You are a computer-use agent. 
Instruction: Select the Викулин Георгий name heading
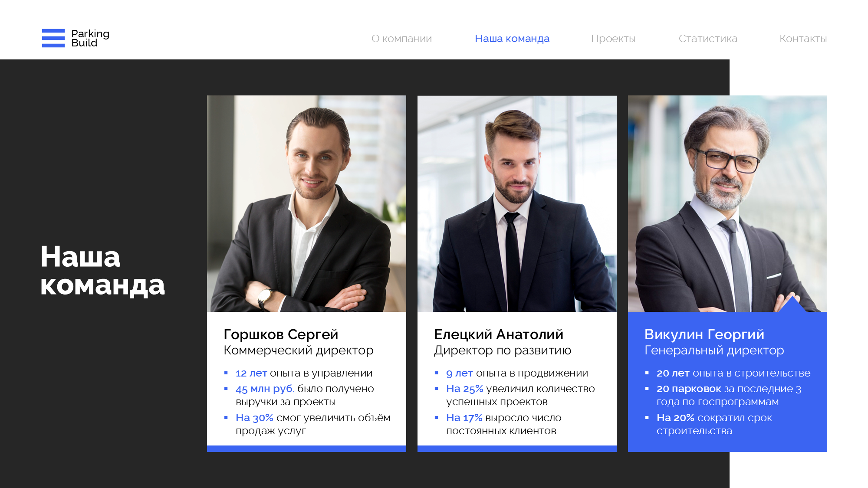tap(704, 334)
